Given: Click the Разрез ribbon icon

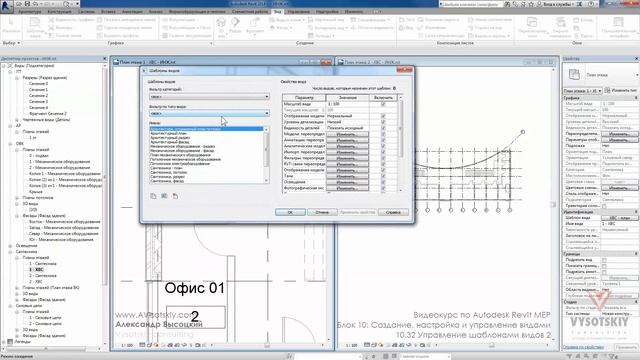Looking at the screenshot, I should tap(236, 25).
